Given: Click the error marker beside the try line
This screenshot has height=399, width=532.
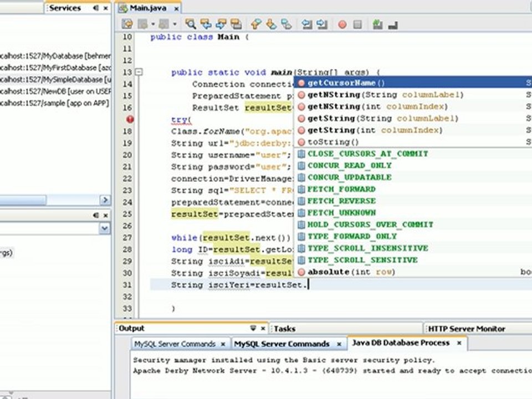Looking at the screenshot, I should pyautogui.click(x=130, y=119).
